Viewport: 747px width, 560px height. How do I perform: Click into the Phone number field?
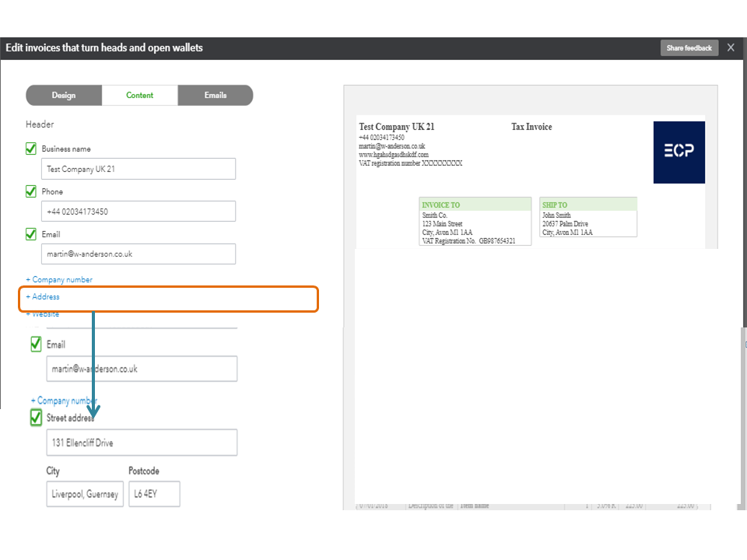click(x=139, y=212)
